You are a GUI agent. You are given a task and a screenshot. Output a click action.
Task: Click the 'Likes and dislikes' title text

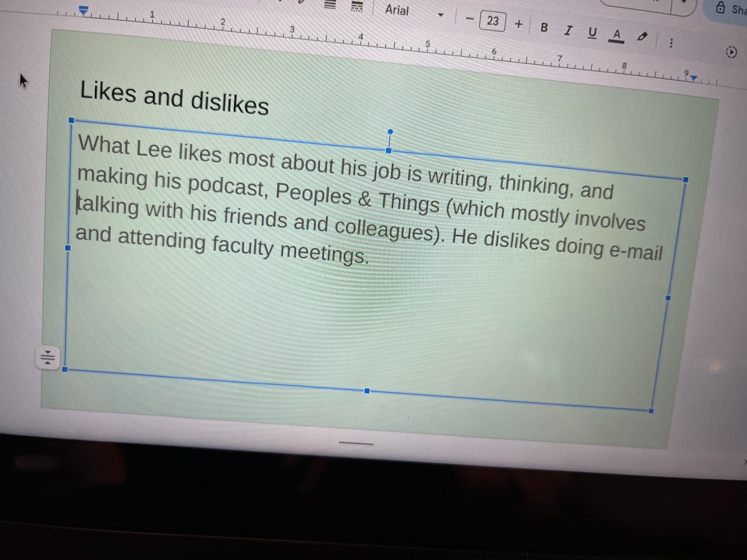174,97
